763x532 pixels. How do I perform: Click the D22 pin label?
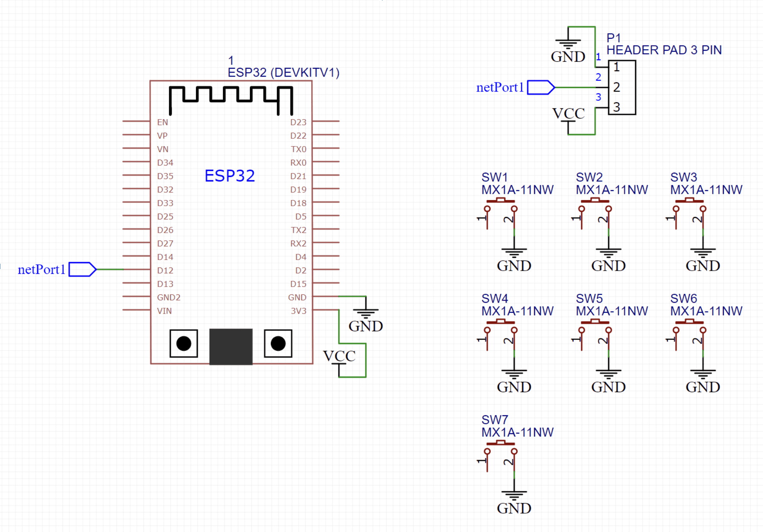(298, 136)
